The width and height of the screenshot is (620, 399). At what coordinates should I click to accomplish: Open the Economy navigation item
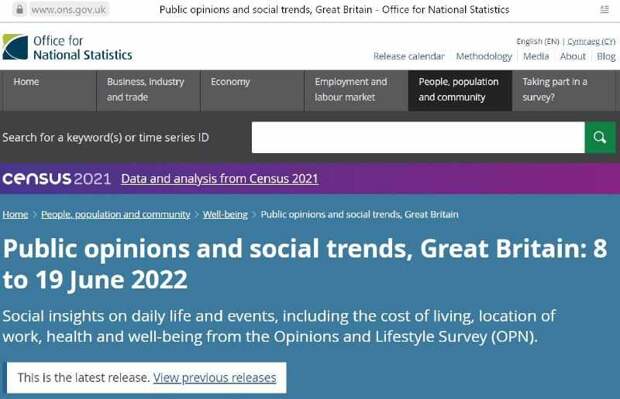pos(252,91)
